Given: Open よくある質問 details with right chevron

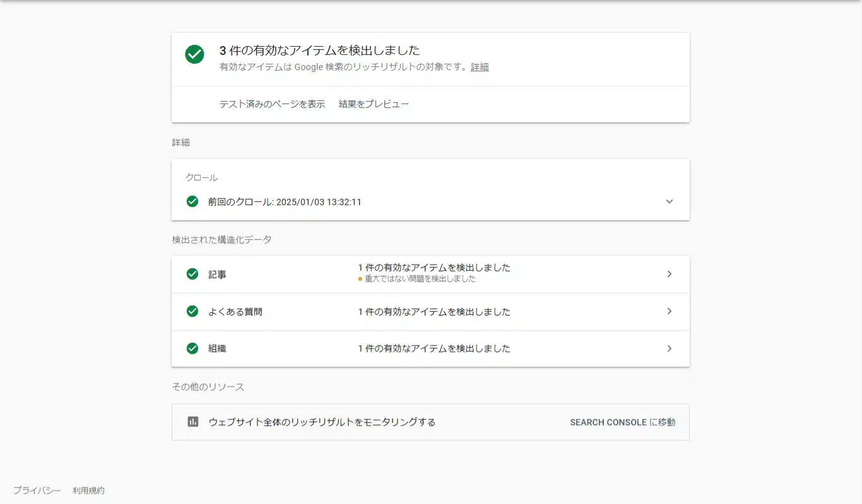Looking at the screenshot, I should point(670,312).
